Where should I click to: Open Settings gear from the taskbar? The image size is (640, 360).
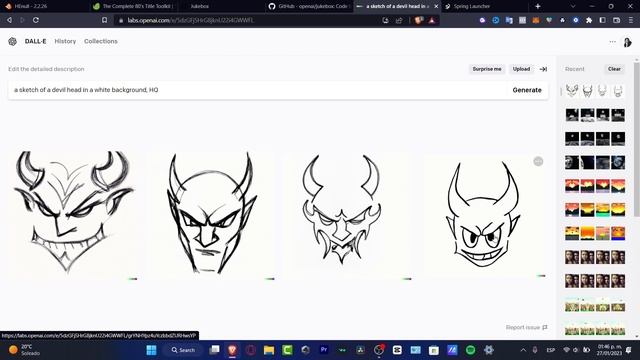click(x=489, y=350)
